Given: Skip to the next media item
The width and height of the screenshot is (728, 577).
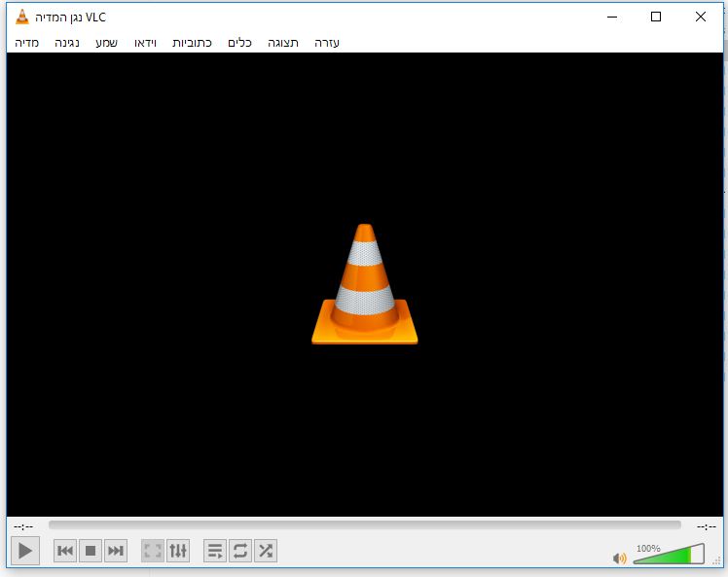Looking at the screenshot, I should point(116,551).
